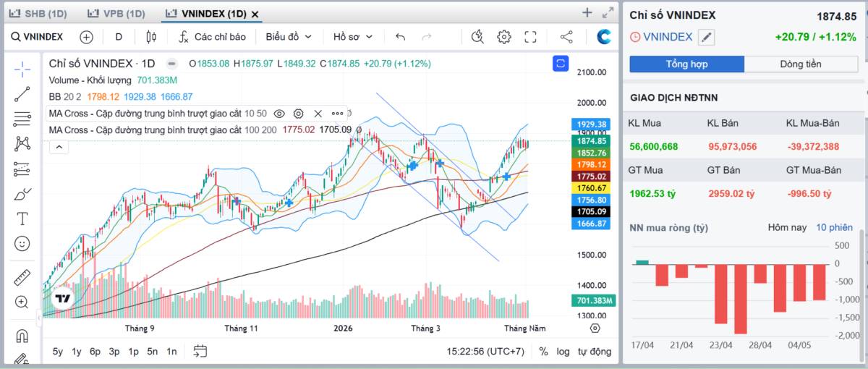Screen dimensions: 868x369
Task: Select the Dòng tiền tab
Action: pos(801,64)
